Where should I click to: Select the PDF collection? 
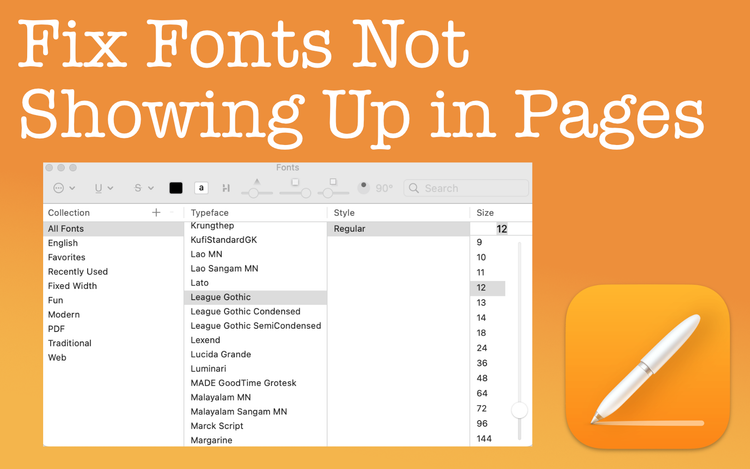113,329
